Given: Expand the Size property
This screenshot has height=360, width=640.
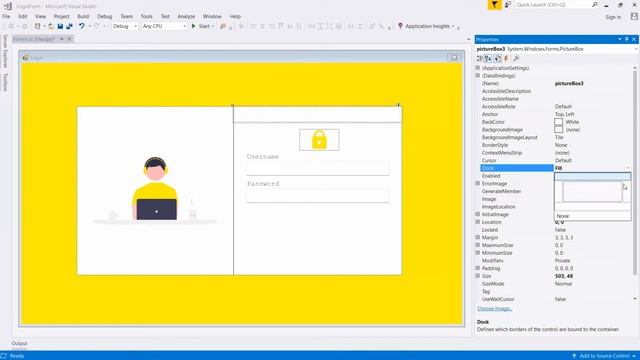Looking at the screenshot, I should tap(478, 276).
